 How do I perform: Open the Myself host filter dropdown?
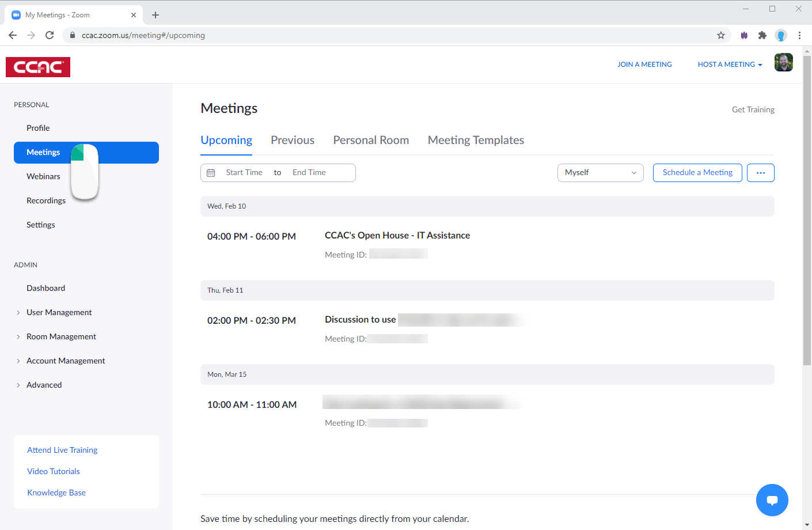[600, 173]
